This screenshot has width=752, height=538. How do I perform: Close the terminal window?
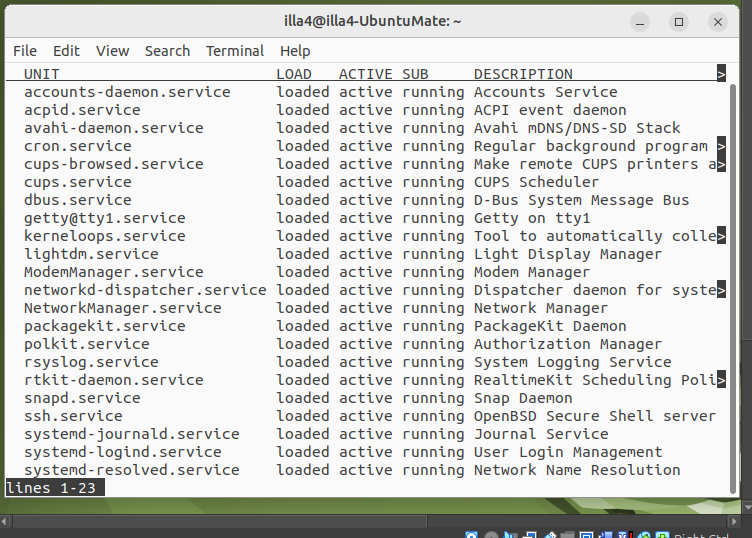coord(717,21)
